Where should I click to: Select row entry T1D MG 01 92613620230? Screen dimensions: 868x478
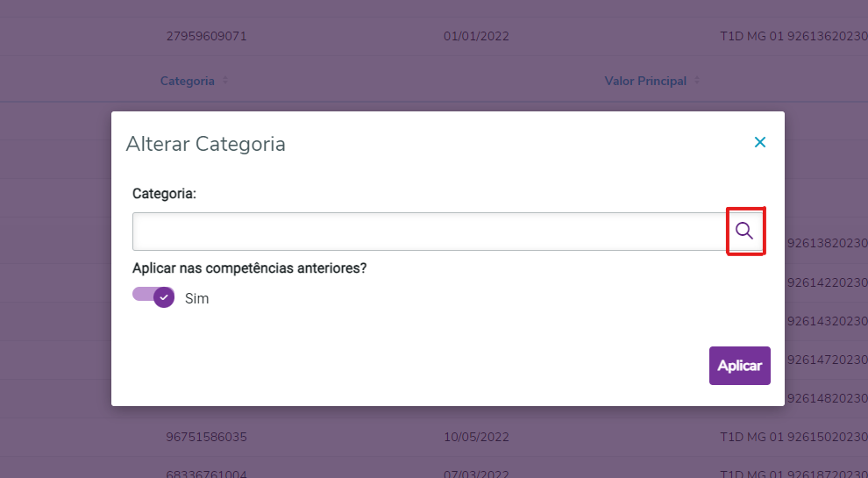(793, 36)
